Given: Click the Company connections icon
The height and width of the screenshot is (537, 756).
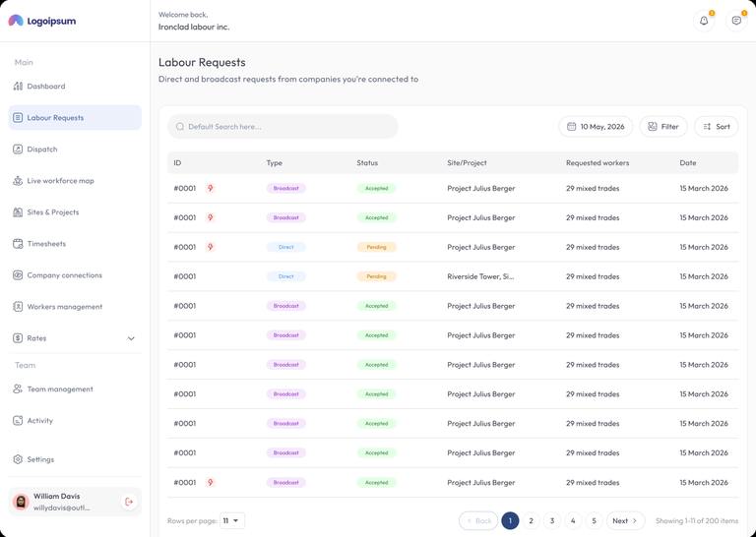Looking at the screenshot, I should coord(18,275).
